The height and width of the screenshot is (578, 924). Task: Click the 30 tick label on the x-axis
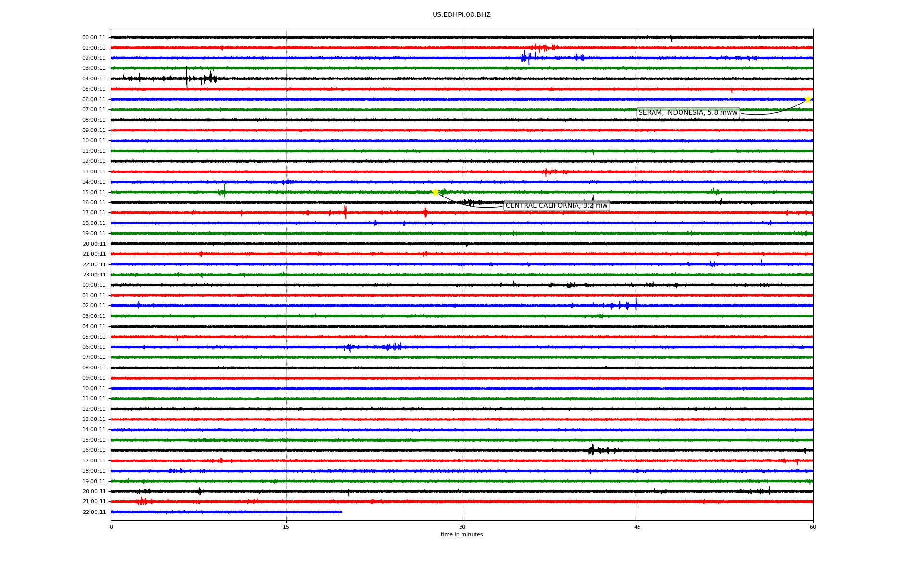pyautogui.click(x=462, y=527)
